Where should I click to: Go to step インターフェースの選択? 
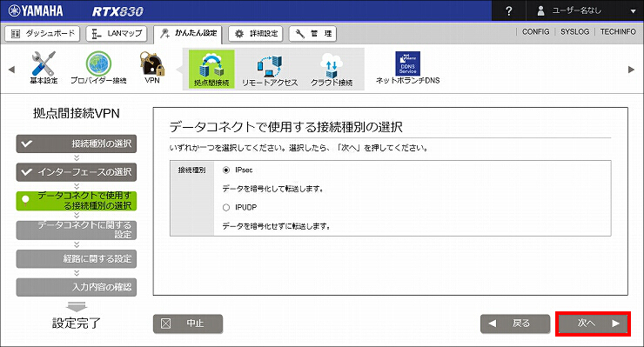pyautogui.click(x=77, y=172)
